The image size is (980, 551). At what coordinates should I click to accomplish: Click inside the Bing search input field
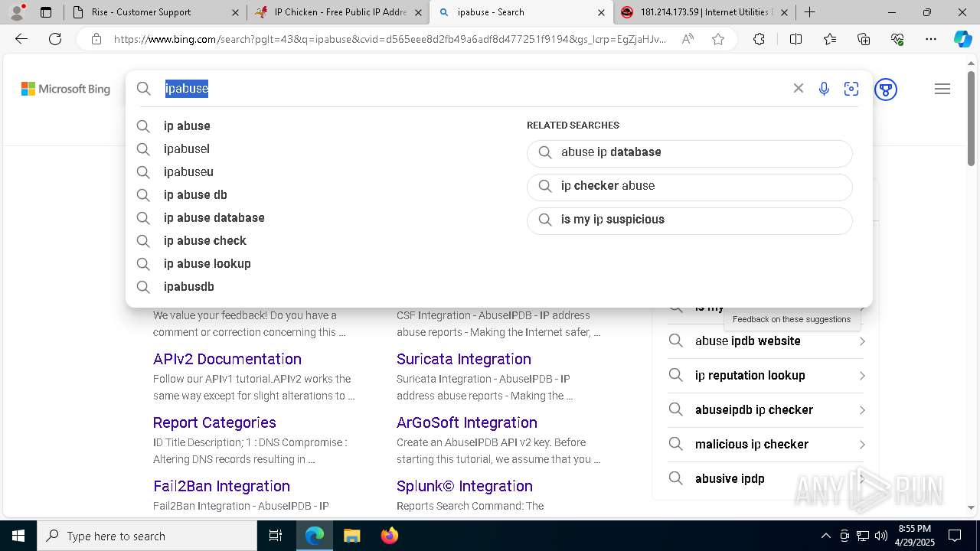click(475, 89)
